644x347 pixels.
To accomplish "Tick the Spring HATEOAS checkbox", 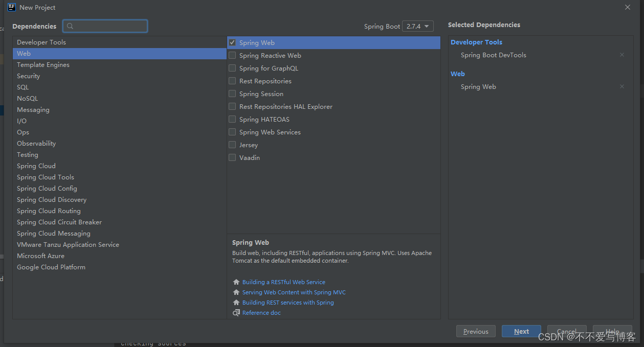I will coord(232,119).
